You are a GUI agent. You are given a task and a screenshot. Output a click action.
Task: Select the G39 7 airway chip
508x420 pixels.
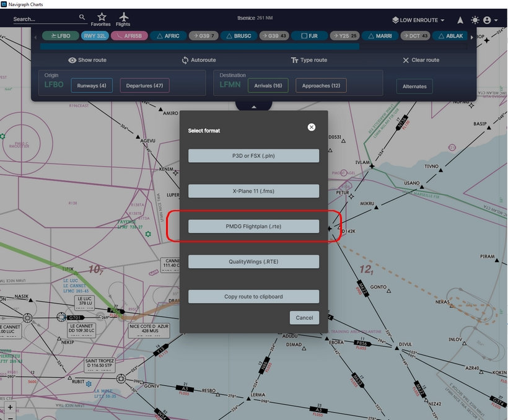click(x=204, y=36)
